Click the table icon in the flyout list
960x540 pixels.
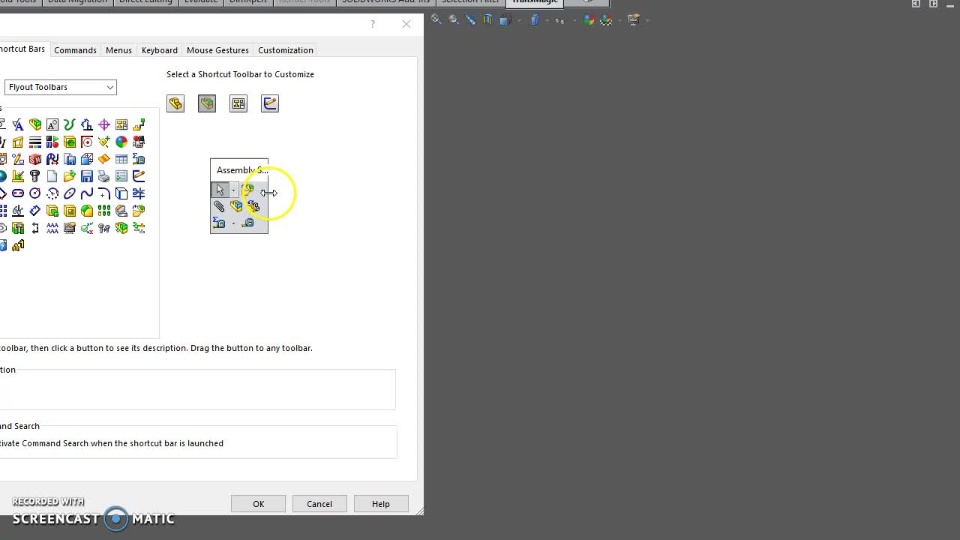pos(121,159)
